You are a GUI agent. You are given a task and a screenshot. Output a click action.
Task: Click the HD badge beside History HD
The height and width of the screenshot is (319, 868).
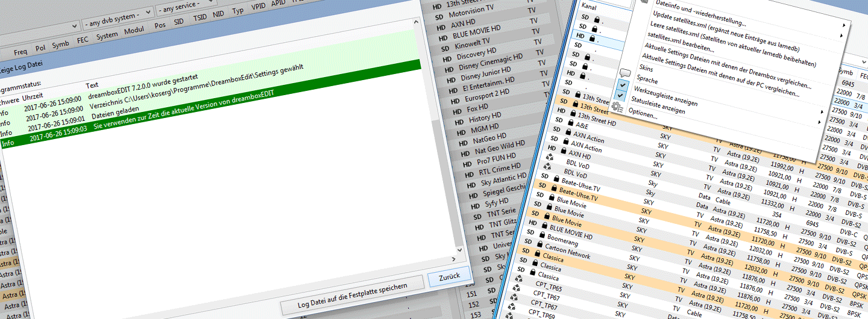[x=459, y=122]
